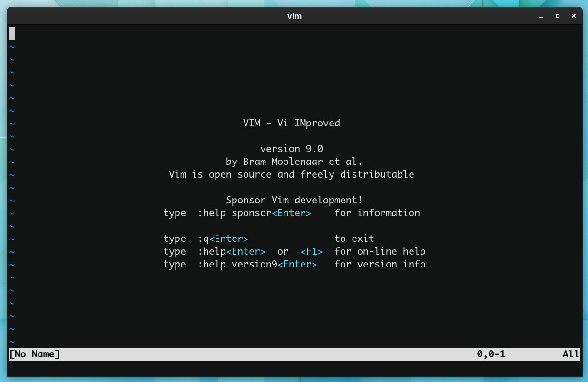Click "All" in the status line
The width and height of the screenshot is (588, 382).
pyautogui.click(x=571, y=354)
